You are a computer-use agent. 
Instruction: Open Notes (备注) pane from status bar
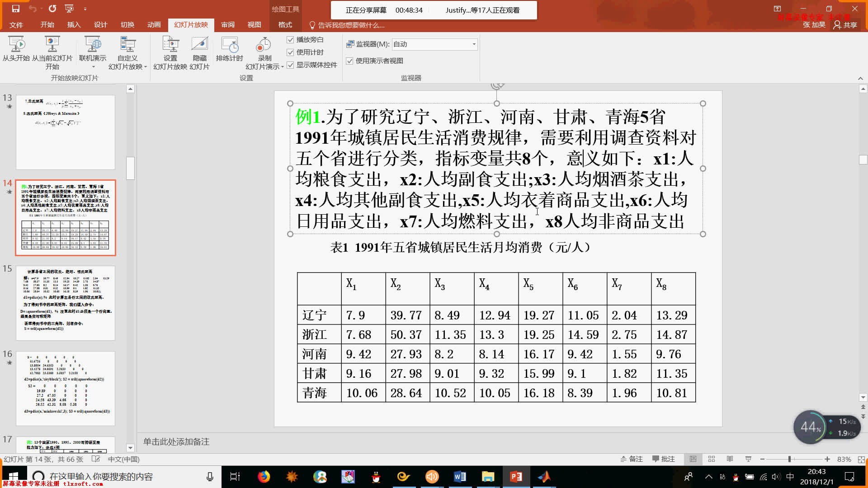(x=632, y=459)
